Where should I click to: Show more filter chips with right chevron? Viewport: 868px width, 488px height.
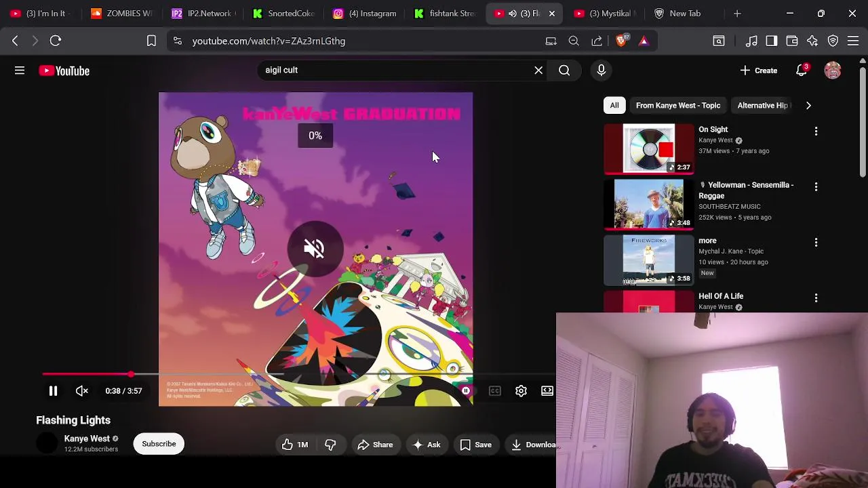808,105
